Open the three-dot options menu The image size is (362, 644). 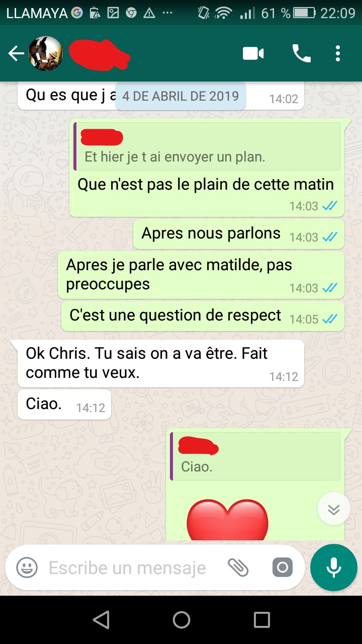pyautogui.click(x=338, y=53)
